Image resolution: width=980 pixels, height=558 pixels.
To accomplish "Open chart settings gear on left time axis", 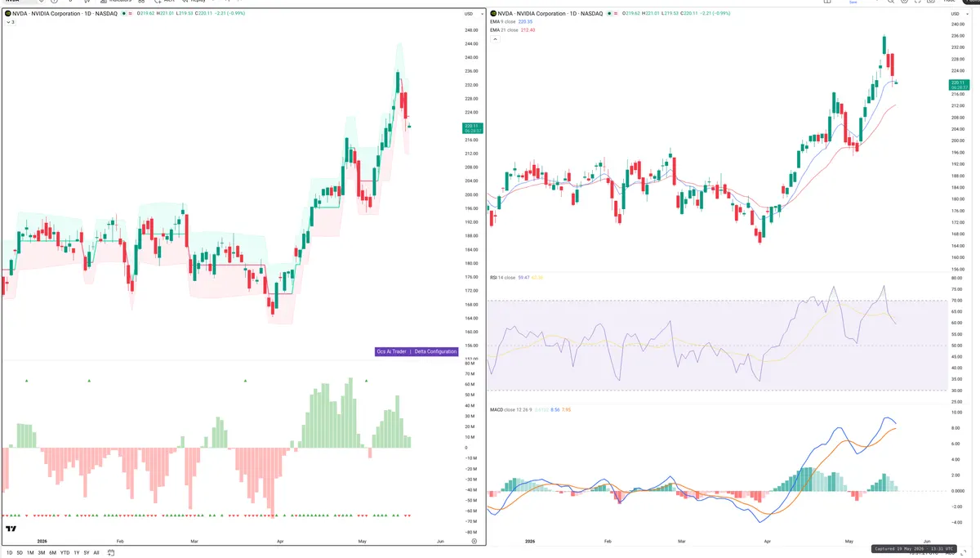I will pos(474,541).
